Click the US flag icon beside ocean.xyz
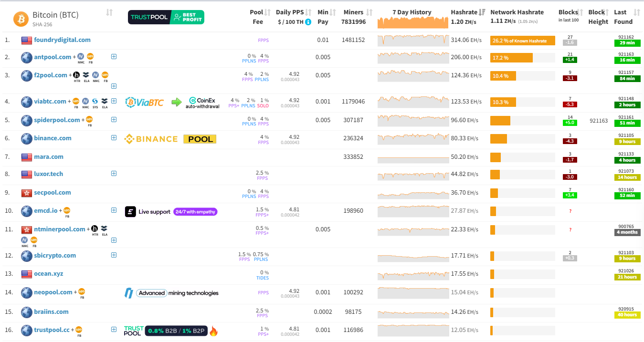The height and width of the screenshot is (342, 644). pyautogui.click(x=27, y=274)
